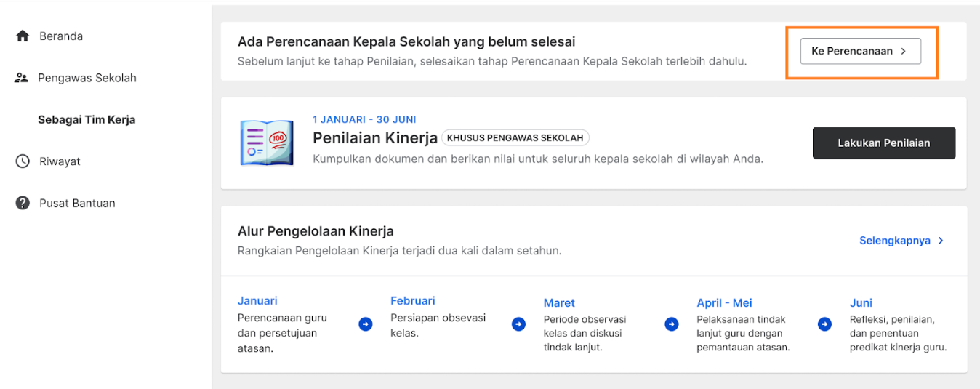Click the Penilaian Kinerja book illustration
980x389 pixels.
point(267,143)
